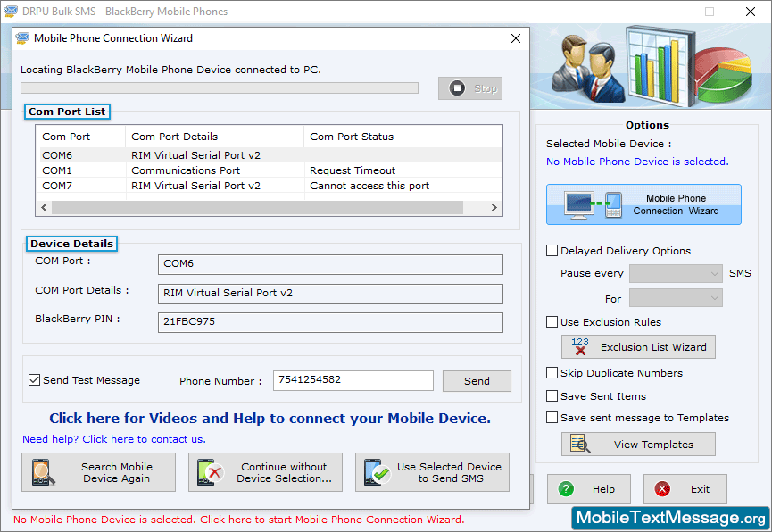Launch Mobile Phone Connection Wizard from Options
Screen dimensions: 772x532
pos(643,204)
